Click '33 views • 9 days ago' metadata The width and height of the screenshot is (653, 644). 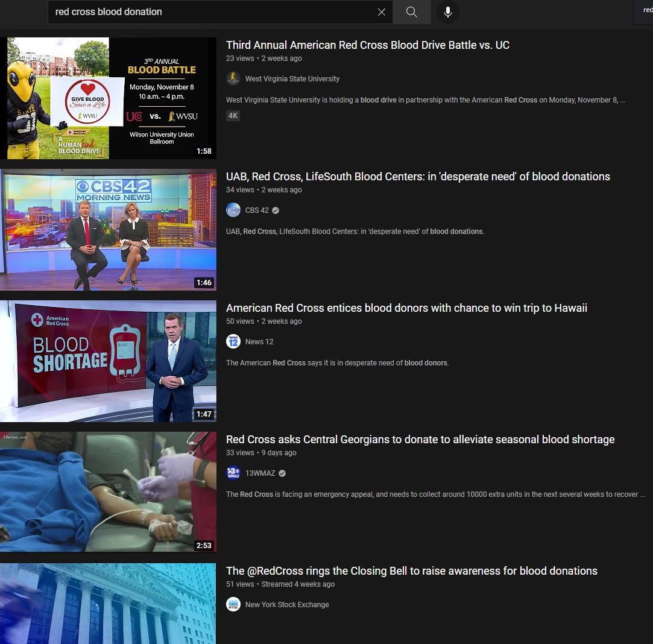261,452
